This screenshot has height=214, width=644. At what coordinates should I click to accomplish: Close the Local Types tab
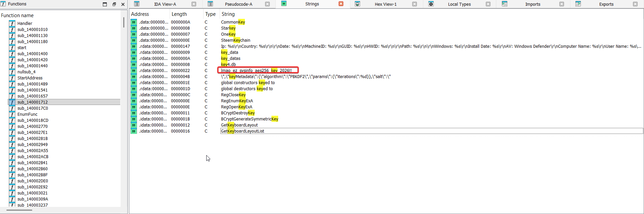(488, 4)
